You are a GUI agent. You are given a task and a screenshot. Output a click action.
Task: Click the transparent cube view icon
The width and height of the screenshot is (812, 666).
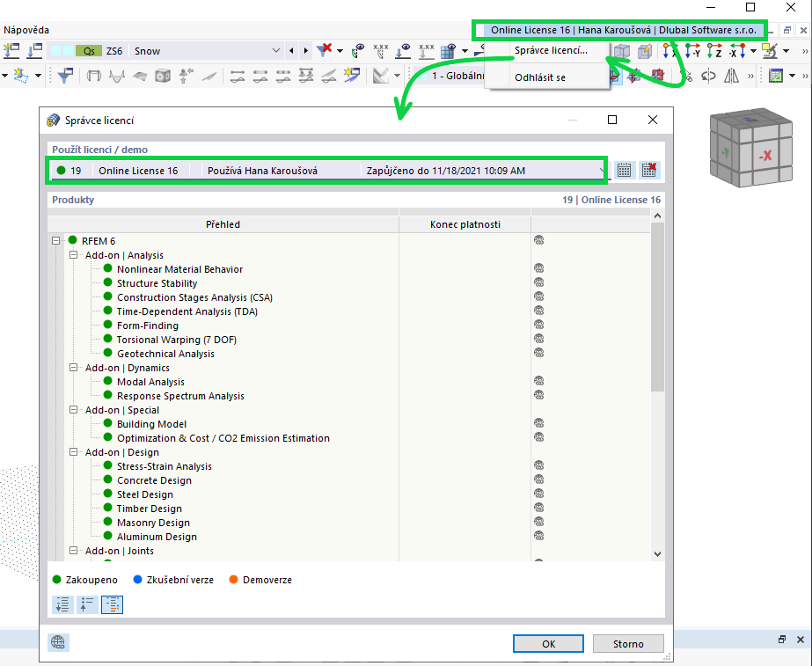(x=621, y=51)
